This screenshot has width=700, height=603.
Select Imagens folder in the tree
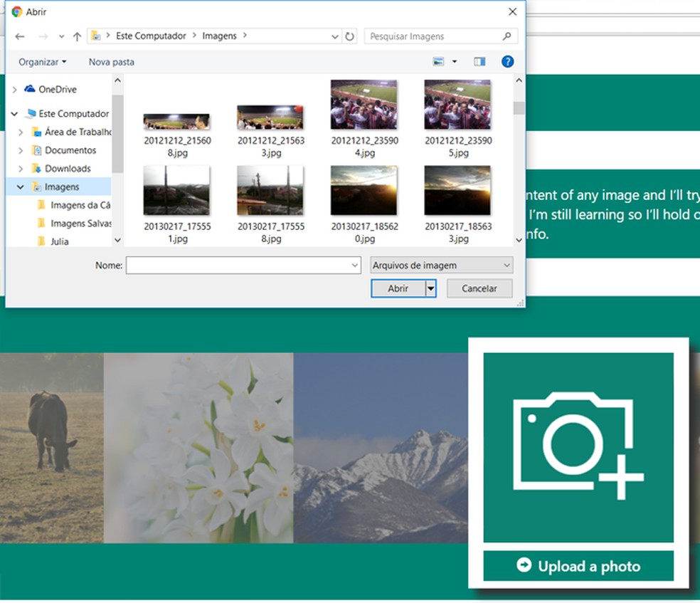coord(62,187)
